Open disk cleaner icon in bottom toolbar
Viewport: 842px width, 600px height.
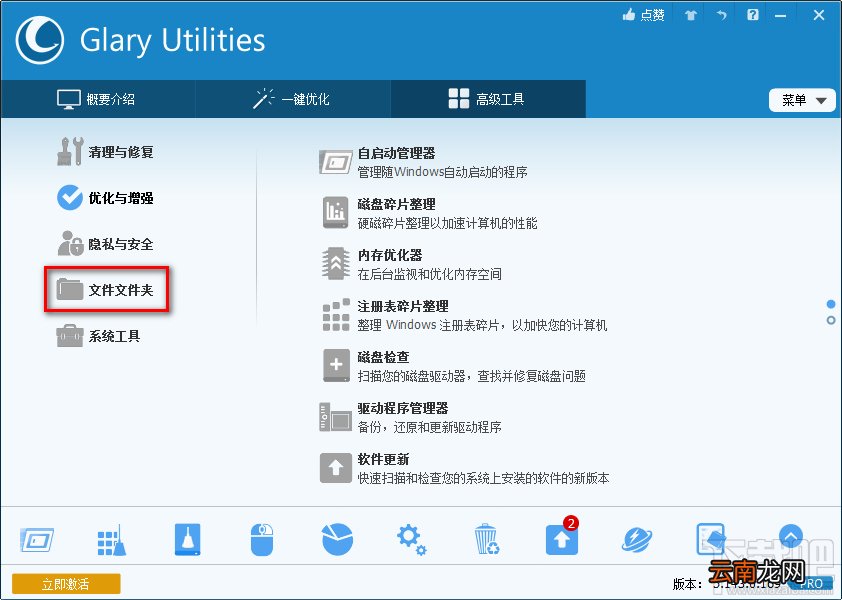pyautogui.click(x=187, y=539)
